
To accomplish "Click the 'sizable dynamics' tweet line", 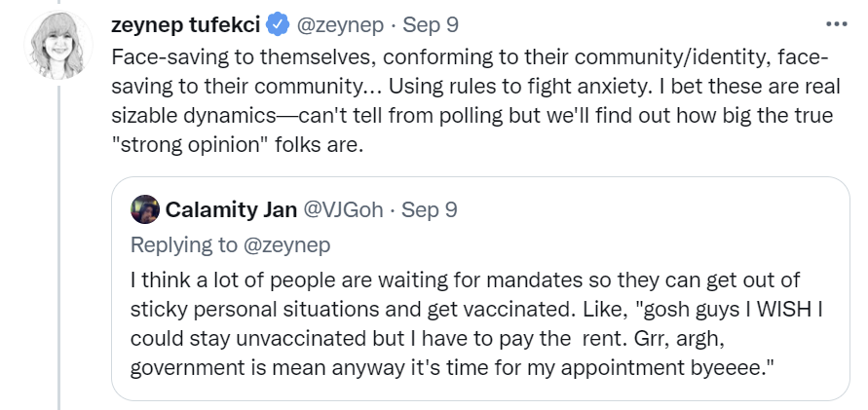I will click(x=472, y=116).
